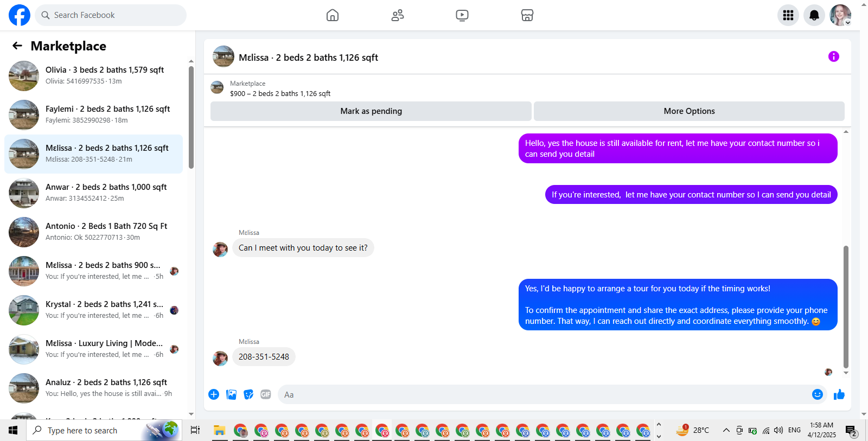Click the chat scrollbar down arrow
The height and width of the screenshot is (441, 868).
point(846,373)
